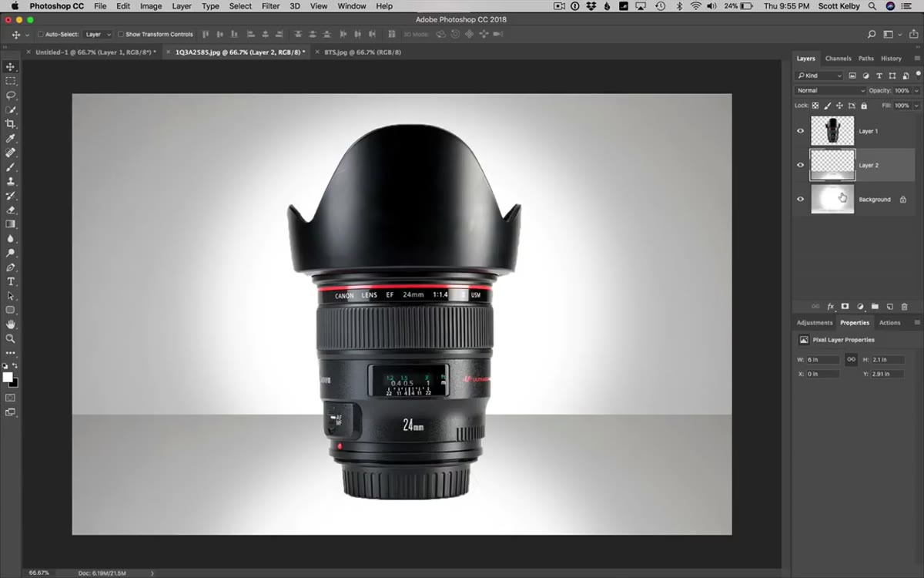Select the Horizontal Type tool
Image resolution: width=924 pixels, height=578 pixels.
[x=10, y=281]
